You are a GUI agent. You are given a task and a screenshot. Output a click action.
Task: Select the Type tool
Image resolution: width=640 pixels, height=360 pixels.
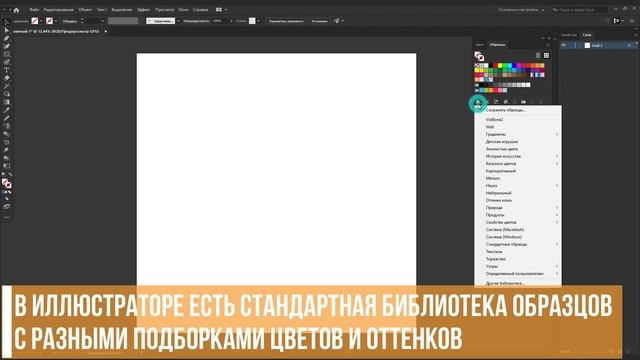7,70
